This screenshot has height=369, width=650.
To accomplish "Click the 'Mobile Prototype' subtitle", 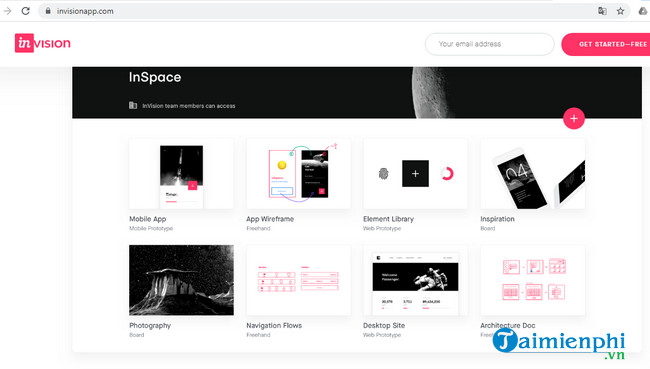I will (151, 228).
